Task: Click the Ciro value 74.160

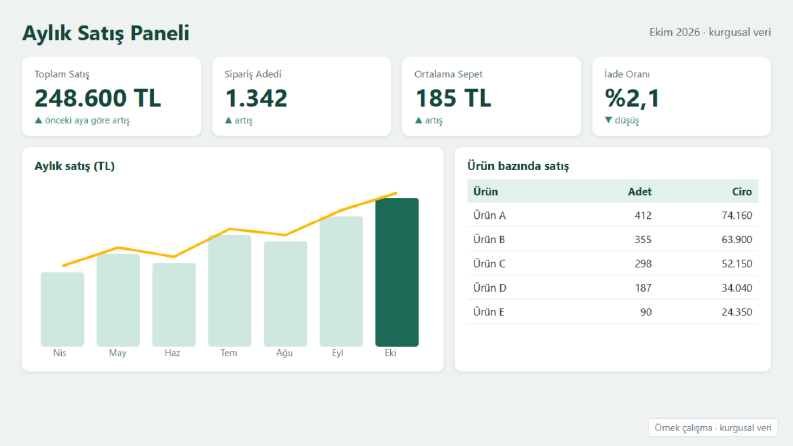Action: [x=737, y=215]
